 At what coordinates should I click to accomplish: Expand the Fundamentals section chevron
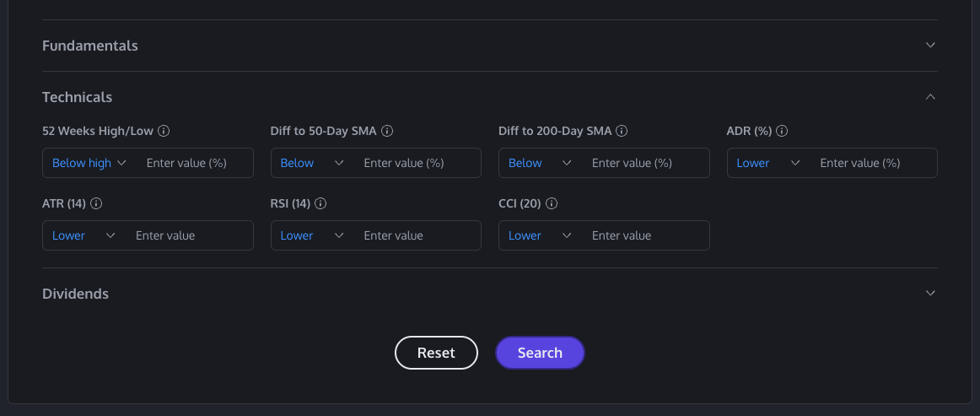point(930,45)
